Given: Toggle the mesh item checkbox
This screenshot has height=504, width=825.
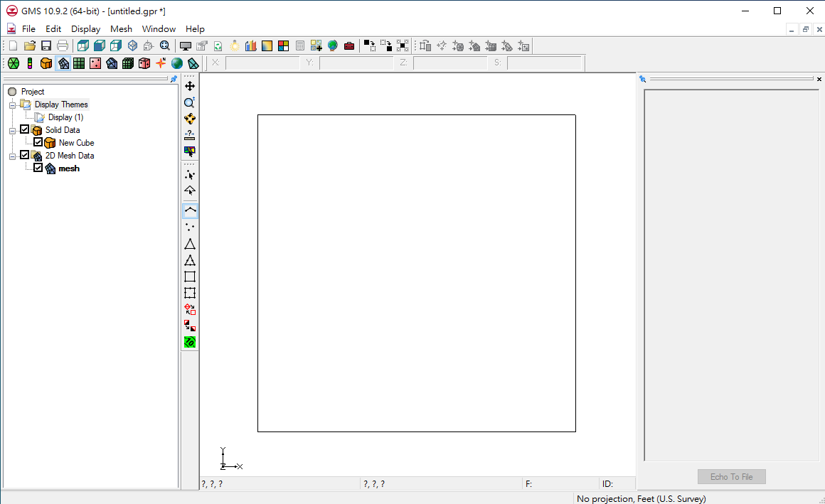Looking at the screenshot, I should pos(38,168).
